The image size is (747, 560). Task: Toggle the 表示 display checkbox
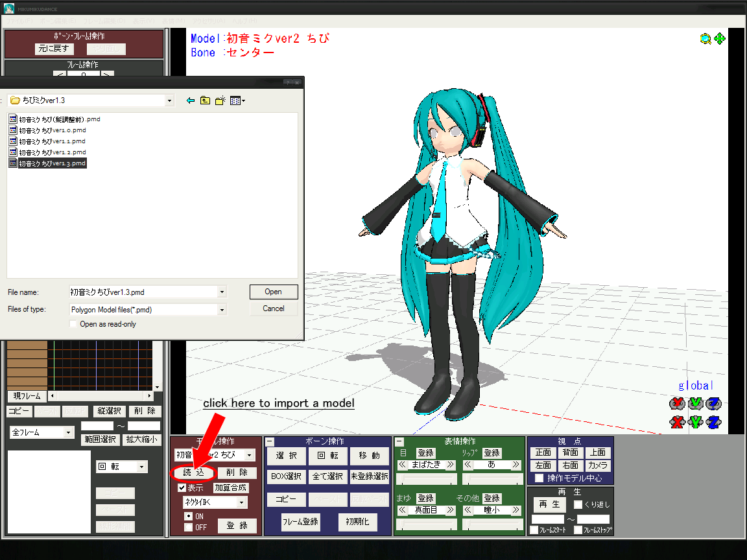[x=182, y=488]
